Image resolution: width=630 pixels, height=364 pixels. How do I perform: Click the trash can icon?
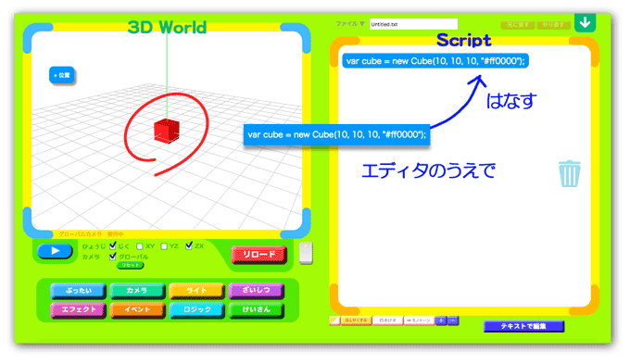click(x=570, y=174)
